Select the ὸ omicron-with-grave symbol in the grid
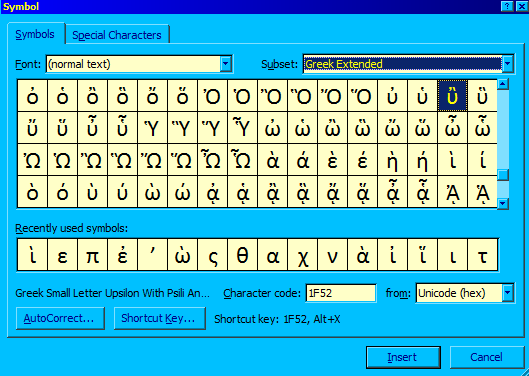The width and height of the screenshot is (529, 376). 32,192
